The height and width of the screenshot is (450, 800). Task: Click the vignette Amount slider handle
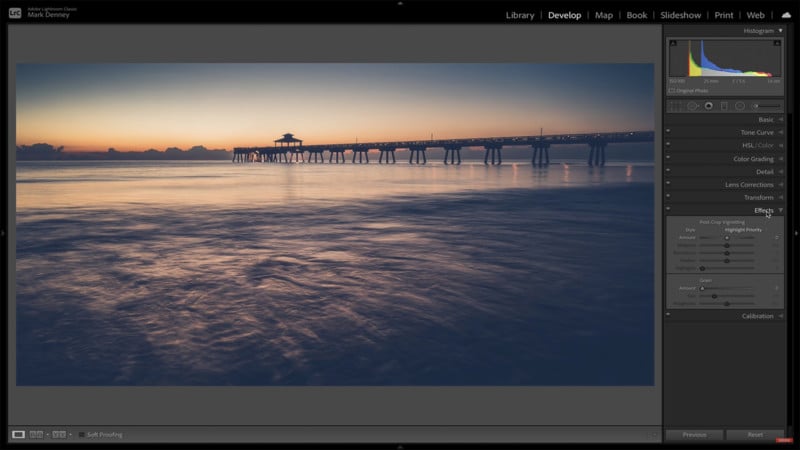[727, 237]
